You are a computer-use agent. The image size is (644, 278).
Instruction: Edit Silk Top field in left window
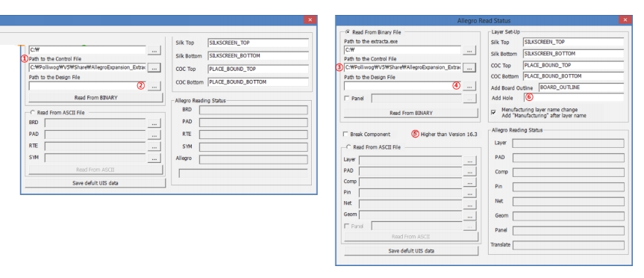point(258,43)
